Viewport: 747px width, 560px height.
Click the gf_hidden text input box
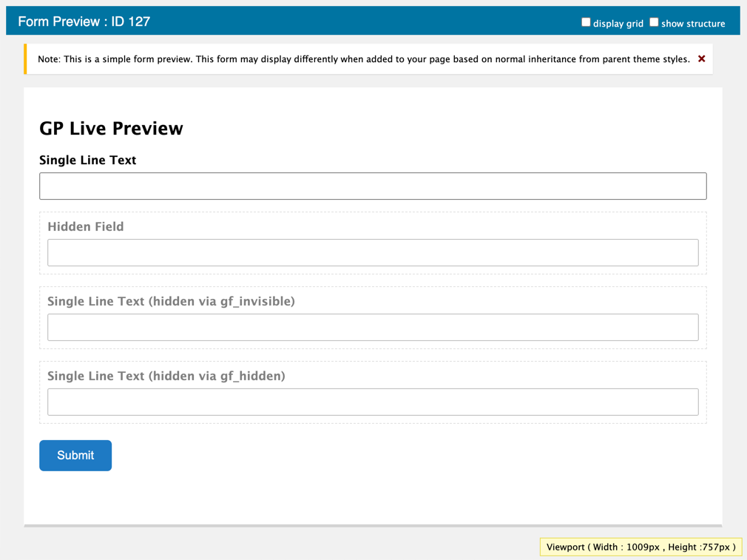point(373,402)
